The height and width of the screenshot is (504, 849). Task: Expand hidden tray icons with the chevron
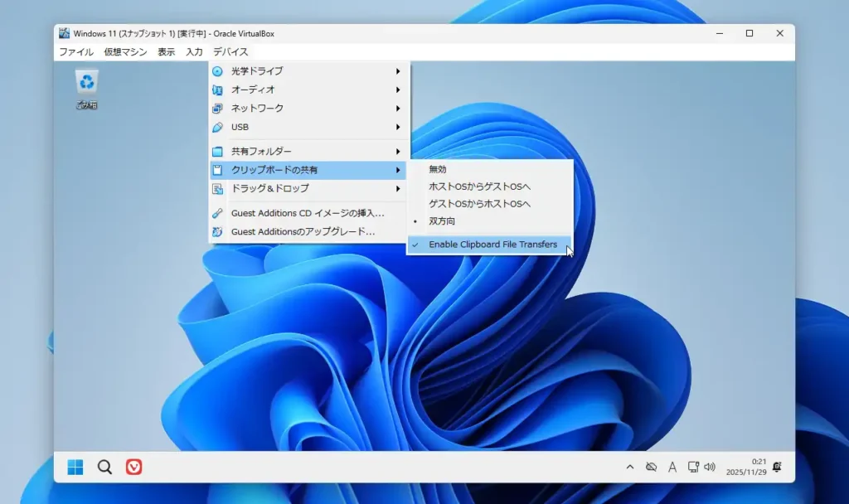pos(630,467)
